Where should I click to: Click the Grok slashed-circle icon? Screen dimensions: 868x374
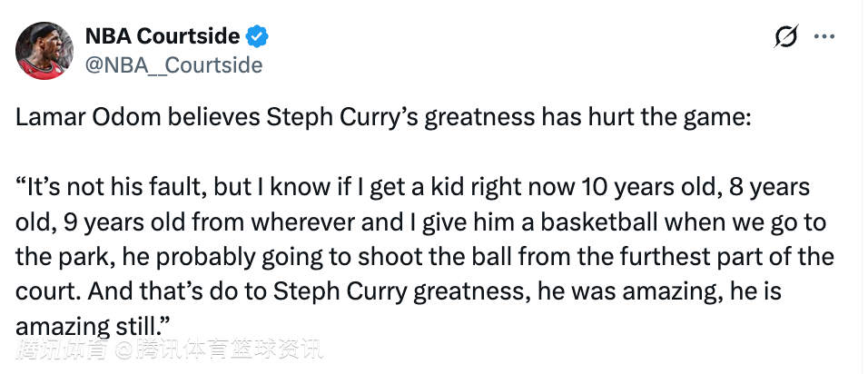click(x=786, y=36)
